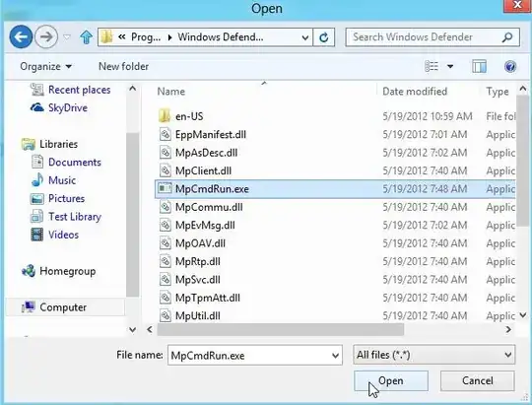Click the Cancel button

coord(478,381)
